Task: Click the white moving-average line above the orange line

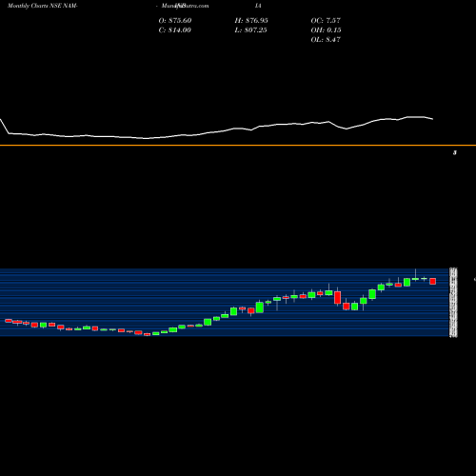Action: pyautogui.click(x=216, y=129)
